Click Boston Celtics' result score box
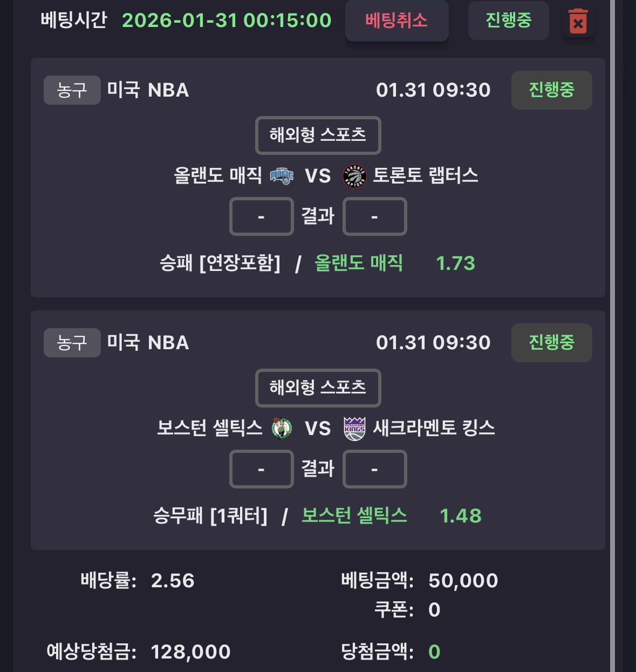Image resolution: width=636 pixels, height=672 pixels. (x=261, y=469)
